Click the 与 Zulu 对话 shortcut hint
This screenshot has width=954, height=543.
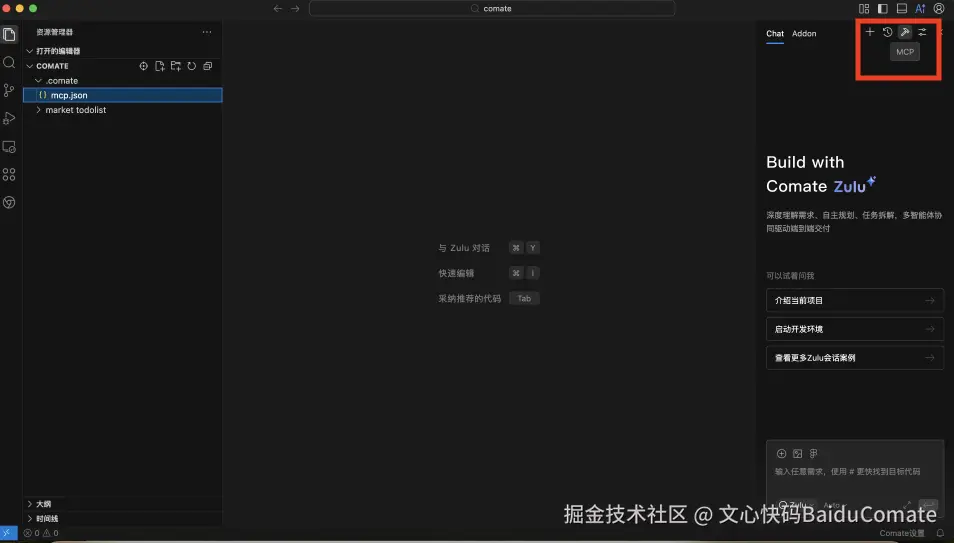click(489, 248)
